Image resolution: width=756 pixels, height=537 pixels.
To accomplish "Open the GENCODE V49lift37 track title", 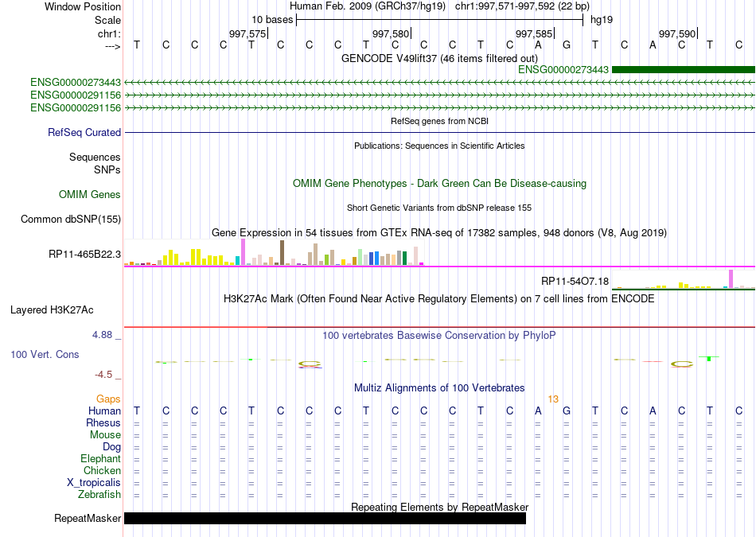I will [439, 58].
